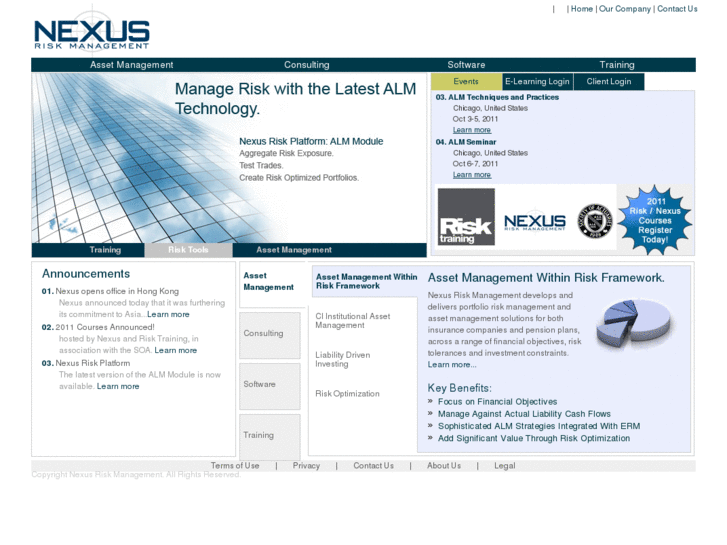Click Aggregate Risk Exposure. text line

[286, 154]
